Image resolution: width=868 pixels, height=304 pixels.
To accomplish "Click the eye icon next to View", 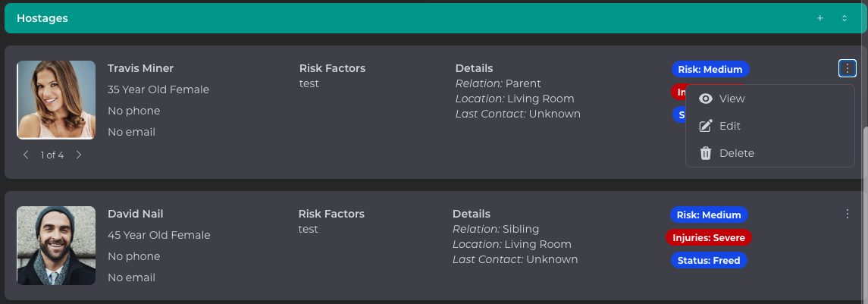I will [x=706, y=99].
